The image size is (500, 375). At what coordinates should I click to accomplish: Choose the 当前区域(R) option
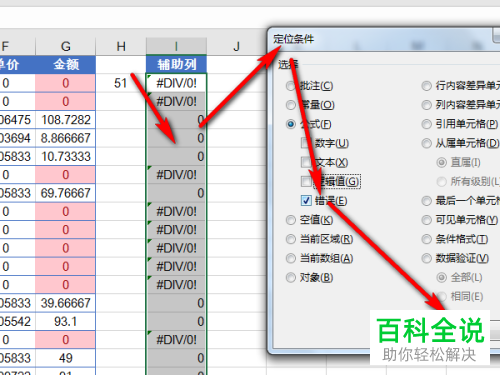(291, 239)
